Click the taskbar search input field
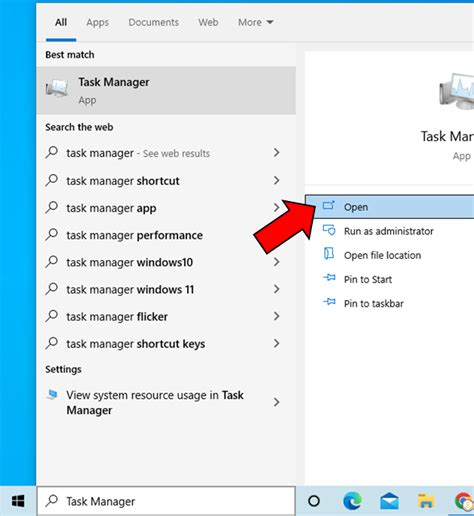The height and width of the screenshot is (516, 474). click(166, 501)
